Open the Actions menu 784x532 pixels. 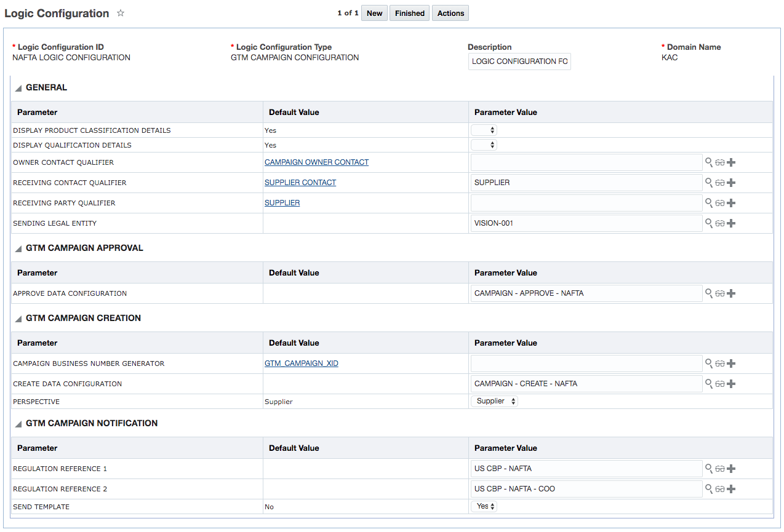click(x=450, y=13)
